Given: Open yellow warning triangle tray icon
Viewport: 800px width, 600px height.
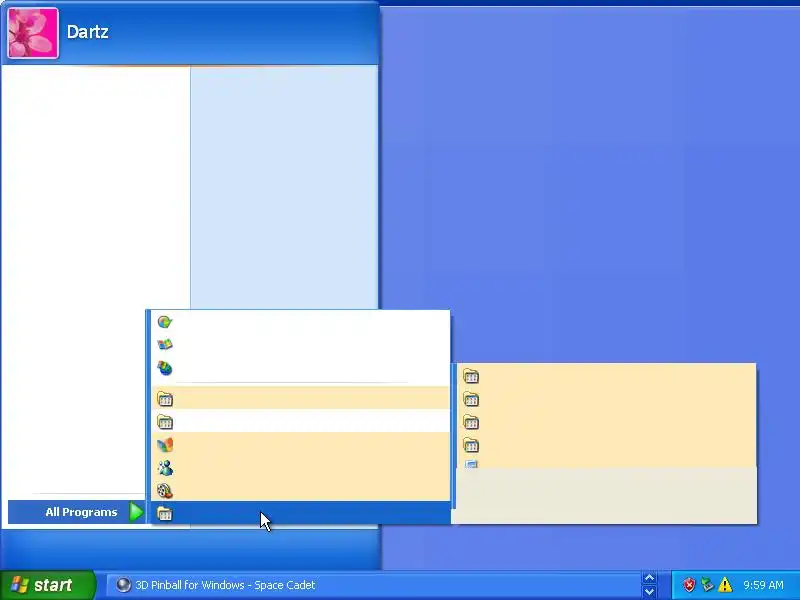Looking at the screenshot, I should pyautogui.click(x=724, y=585).
